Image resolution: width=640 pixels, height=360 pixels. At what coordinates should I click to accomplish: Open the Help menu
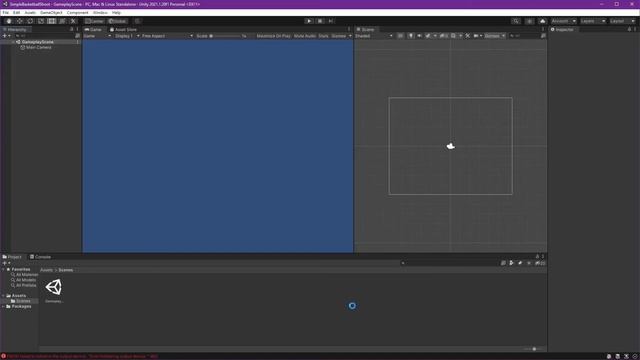pyautogui.click(x=116, y=13)
